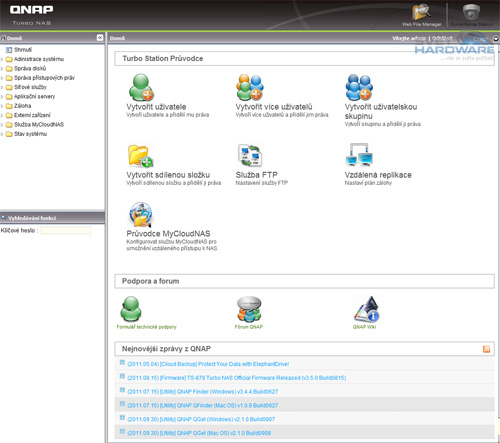Open QNAP QFinder Mac OS news link
This screenshot has width=500, height=443.
click(x=203, y=405)
